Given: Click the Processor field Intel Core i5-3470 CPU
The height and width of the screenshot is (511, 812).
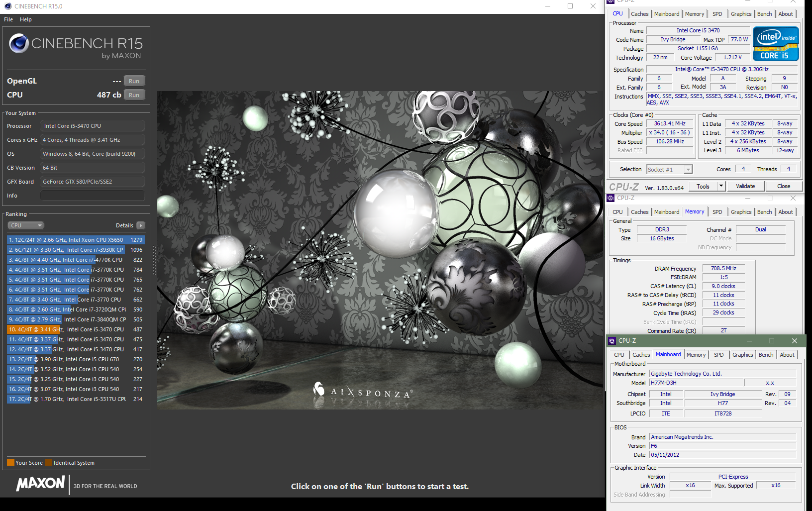Looking at the screenshot, I should [x=93, y=126].
